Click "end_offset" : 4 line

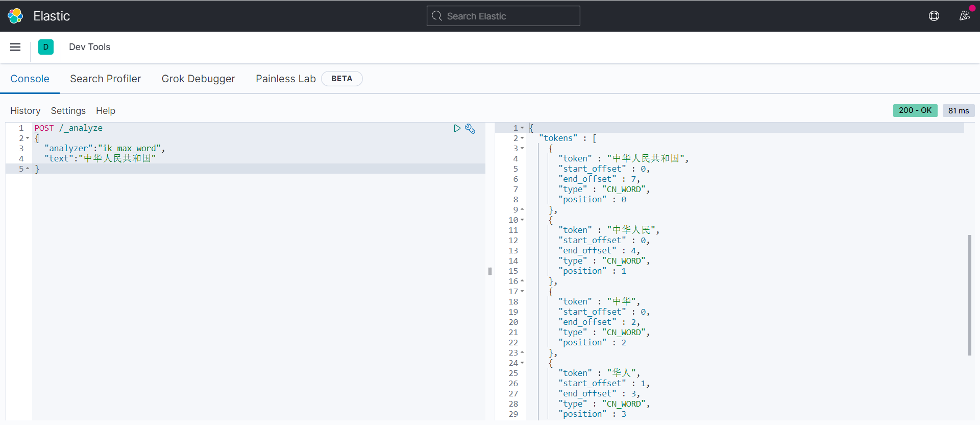pyautogui.click(x=599, y=250)
